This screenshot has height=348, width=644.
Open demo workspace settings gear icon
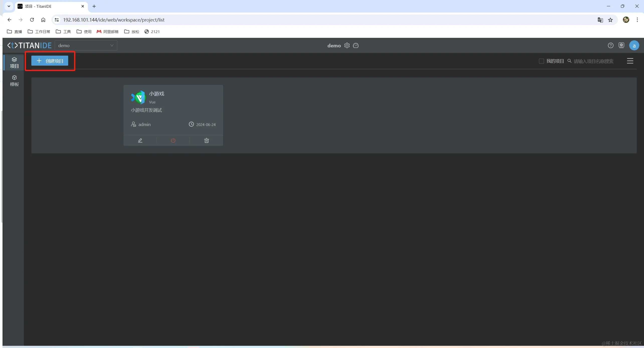[x=347, y=45]
